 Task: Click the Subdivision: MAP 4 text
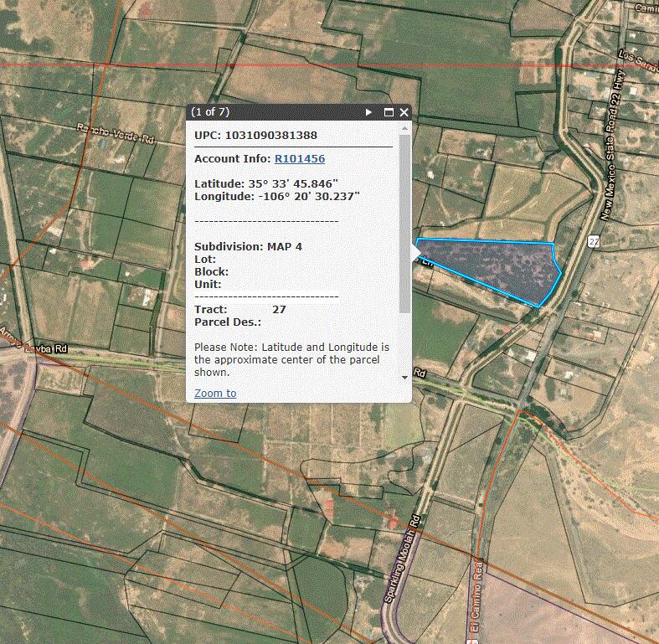point(248,247)
